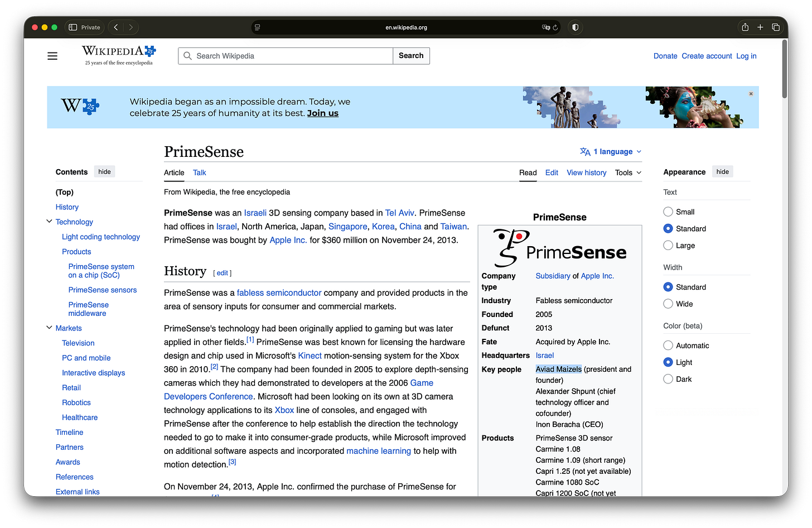Open the Safari share icon
812x528 pixels.
745,27
